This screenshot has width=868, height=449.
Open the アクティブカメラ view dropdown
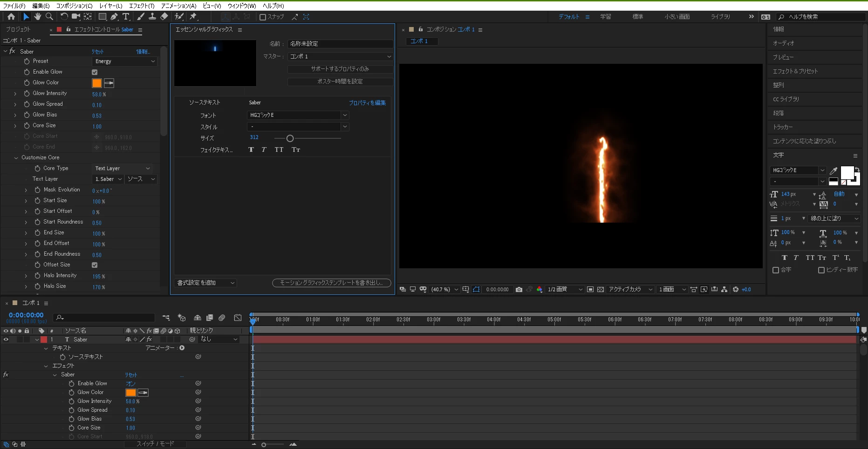pyautogui.click(x=630, y=289)
